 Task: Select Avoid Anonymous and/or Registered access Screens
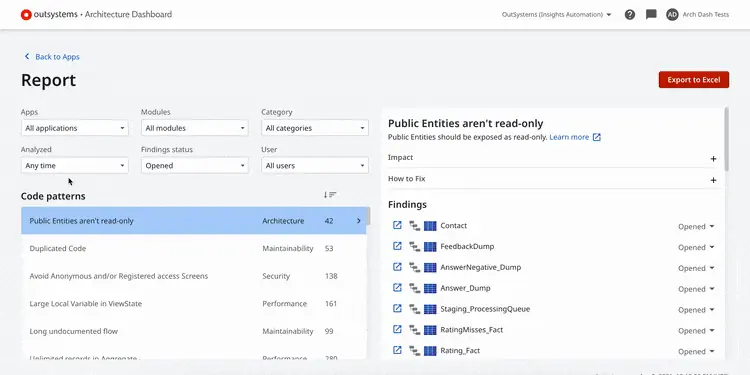[x=194, y=276]
